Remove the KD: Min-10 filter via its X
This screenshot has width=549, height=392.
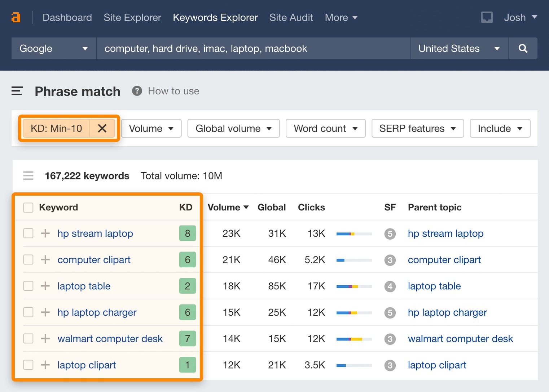click(x=102, y=128)
